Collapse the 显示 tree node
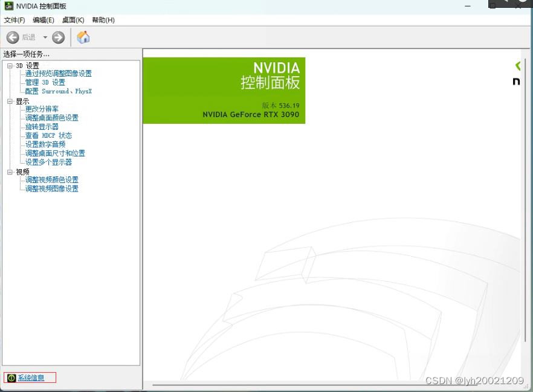This screenshot has height=392, width=533. click(x=10, y=101)
